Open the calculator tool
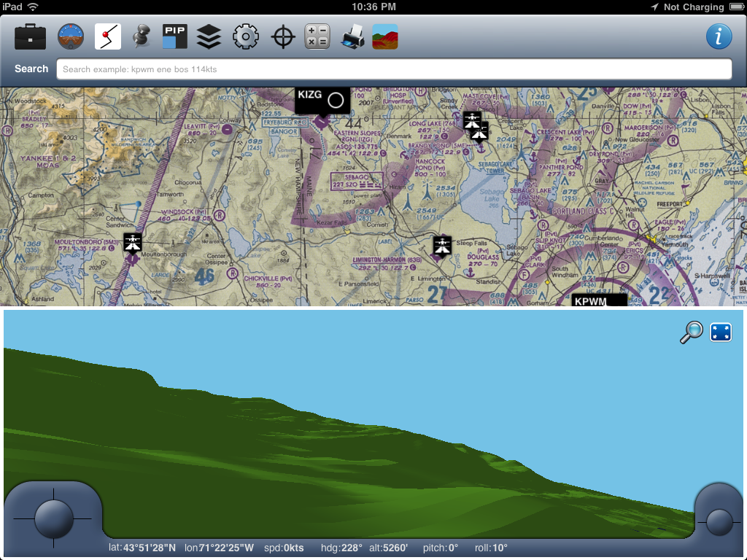The height and width of the screenshot is (560, 747). point(317,36)
